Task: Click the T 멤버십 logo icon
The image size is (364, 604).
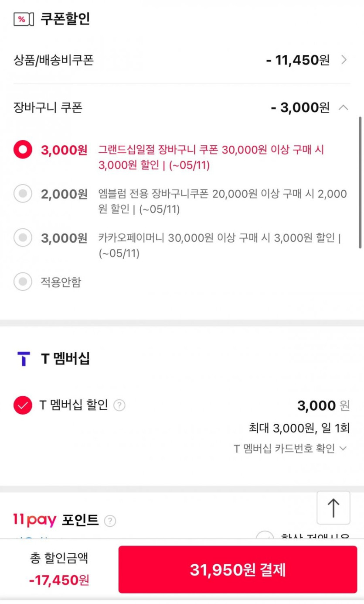Action: tap(23, 359)
